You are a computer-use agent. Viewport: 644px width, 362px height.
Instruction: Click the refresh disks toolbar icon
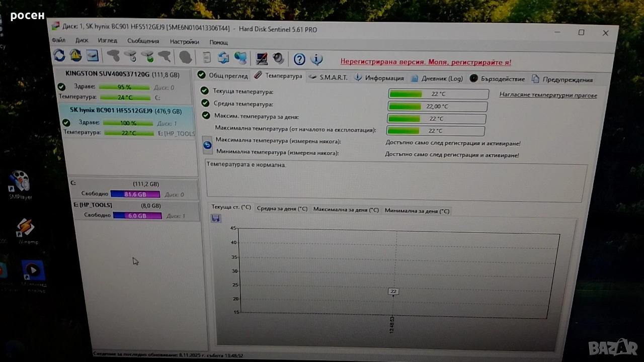tap(59, 55)
